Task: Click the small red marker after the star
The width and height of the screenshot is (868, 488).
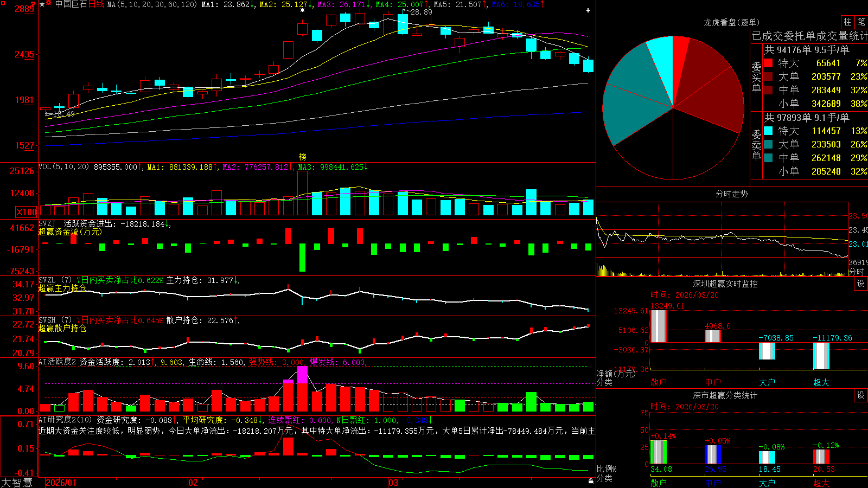Action: coord(49,3)
